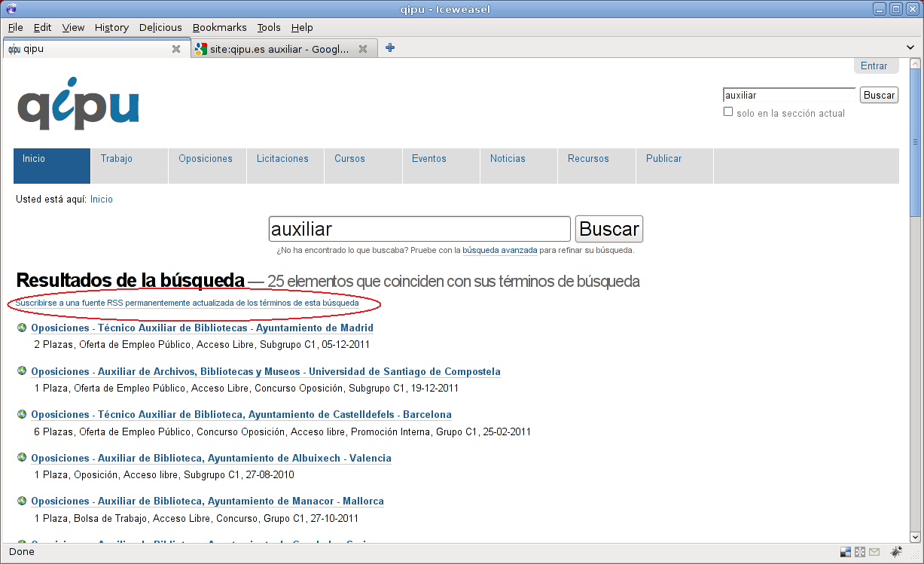The height and width of the screenshot is (564, 924).
Task: Go to the Oposiciones section
Action: [x=208, y=166]
